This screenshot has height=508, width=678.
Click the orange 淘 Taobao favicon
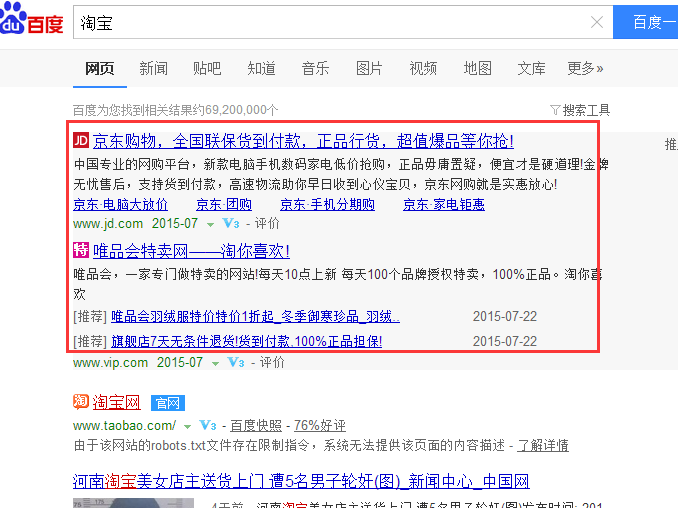click(81, 402)
